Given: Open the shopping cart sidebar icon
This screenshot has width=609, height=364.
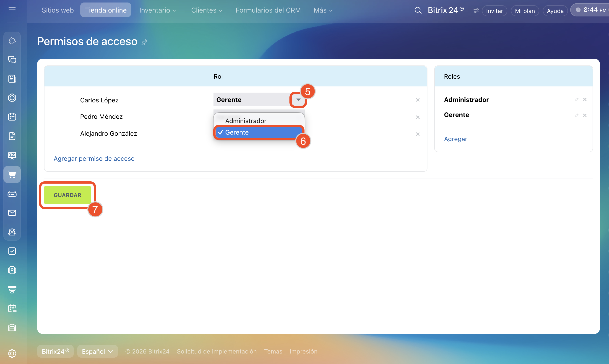Looking at the screenshot, I should (12, 175).
